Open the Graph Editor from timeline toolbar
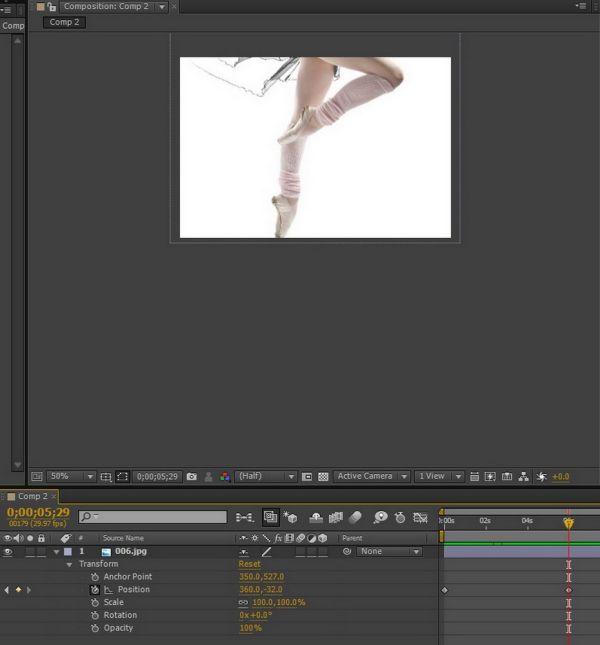 [x=421, y=517]
